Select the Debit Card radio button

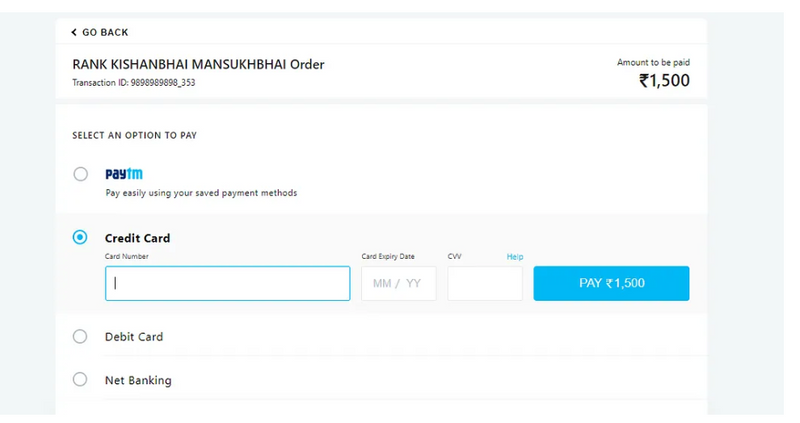coord(80,337)
